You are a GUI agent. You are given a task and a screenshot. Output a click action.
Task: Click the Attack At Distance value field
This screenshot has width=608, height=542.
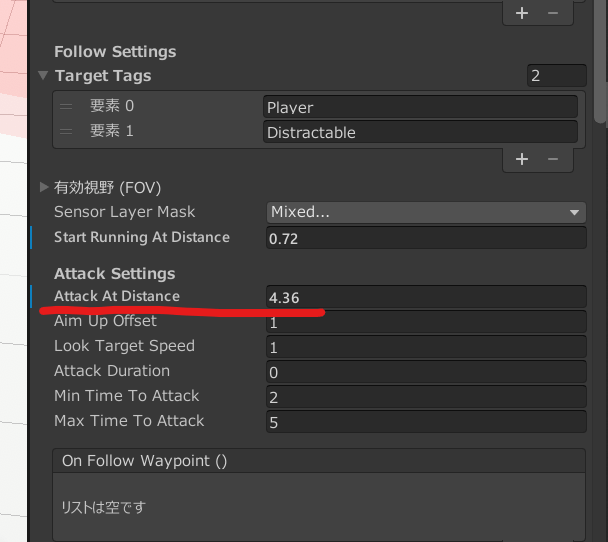[x=426, y=297]
